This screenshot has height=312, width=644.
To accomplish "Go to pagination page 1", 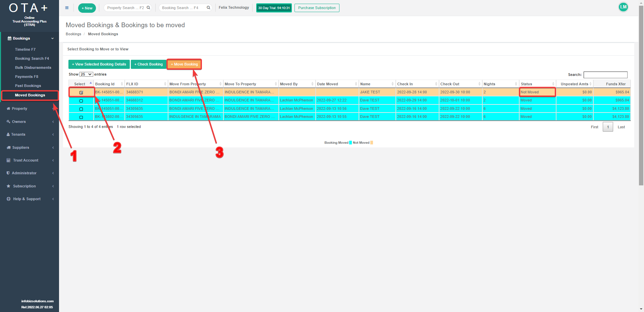I will click(608, 127).
